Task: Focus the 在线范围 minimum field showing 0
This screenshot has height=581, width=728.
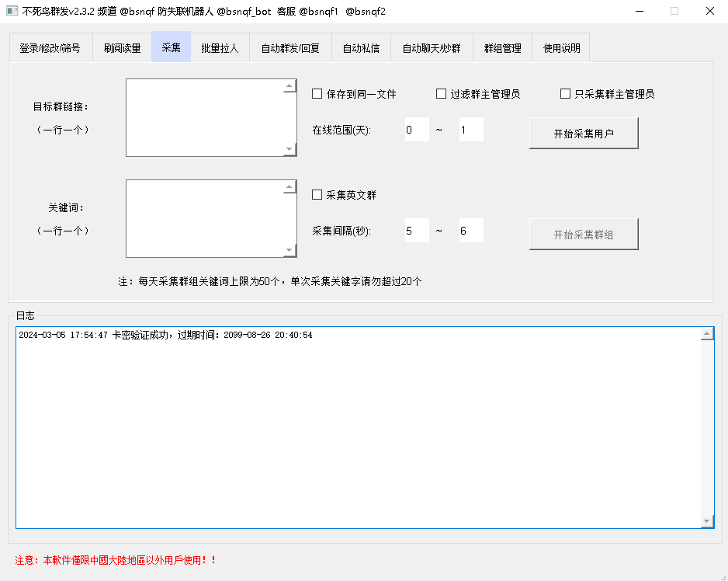Action: (x=417, y=130)
